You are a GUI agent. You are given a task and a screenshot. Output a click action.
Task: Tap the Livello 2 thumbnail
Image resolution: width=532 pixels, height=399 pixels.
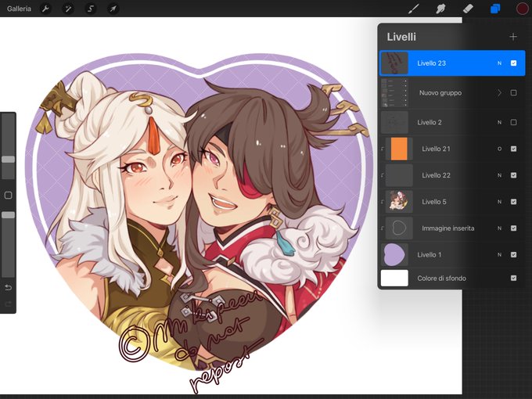(394, 122)
